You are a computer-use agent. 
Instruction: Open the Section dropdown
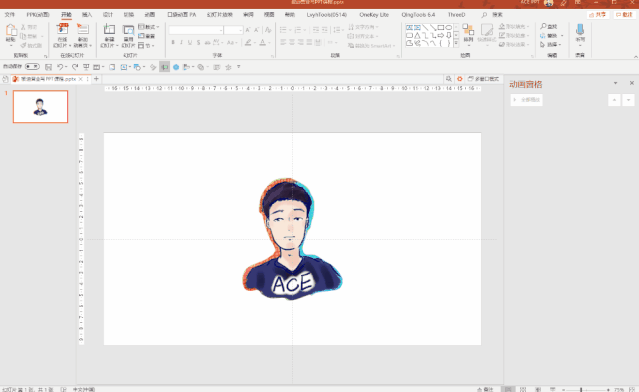(x=146, y=46)
